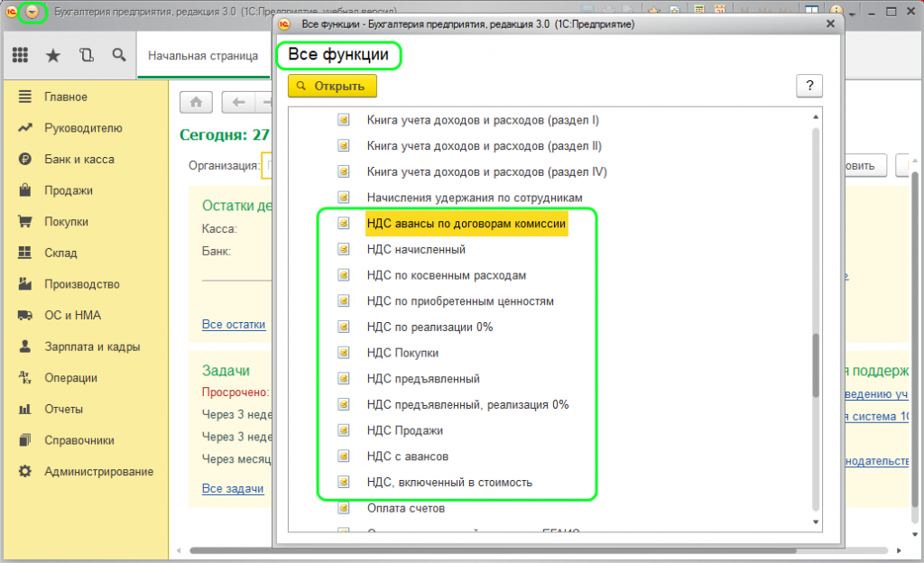Select НДС авансы по договорам комиссии
Viewport: 924px width, 563px height.
466,224
